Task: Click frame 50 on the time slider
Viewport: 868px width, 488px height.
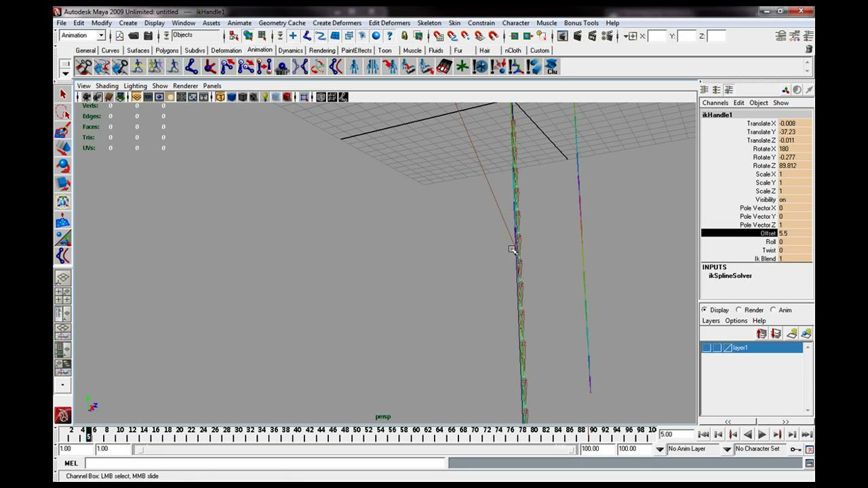Action: pos(357,434)
